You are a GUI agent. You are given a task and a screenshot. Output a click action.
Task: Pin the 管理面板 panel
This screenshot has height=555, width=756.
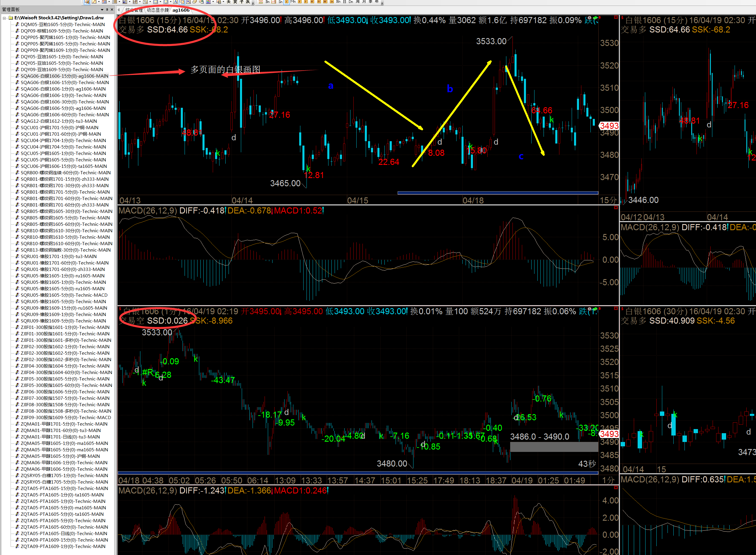pos(107,9)
